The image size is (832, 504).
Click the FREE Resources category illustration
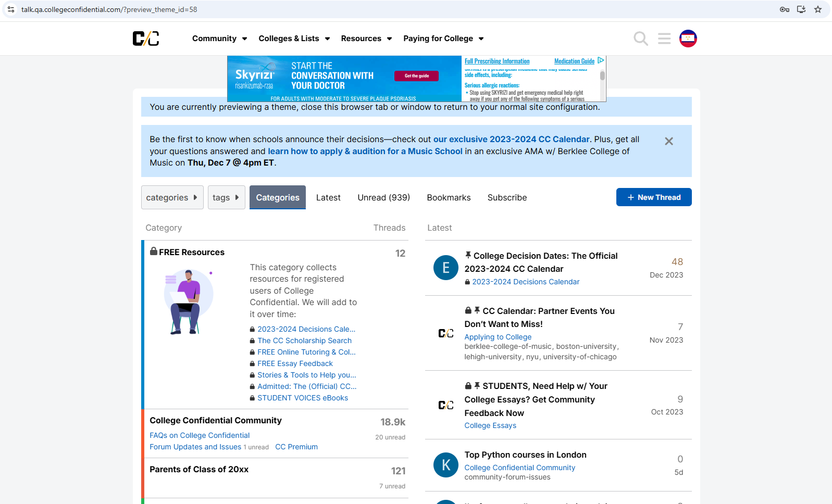[x=188, y=301]
